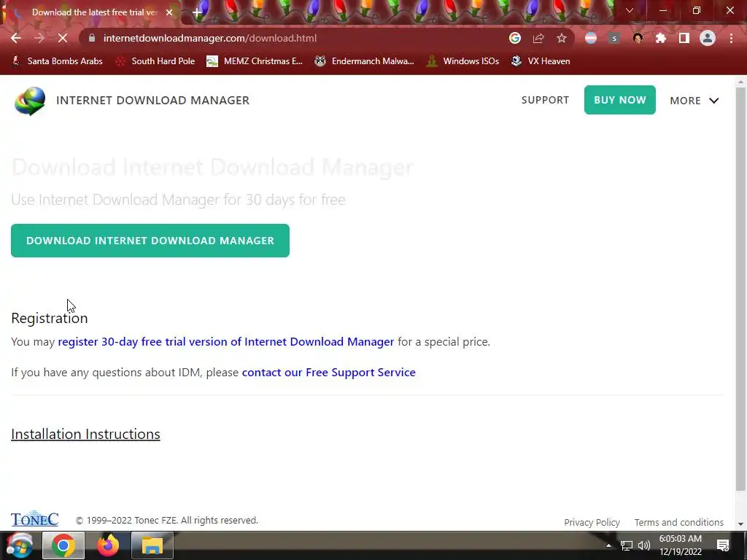
Task: Click the page vertical scrollbar
Action: click(740, 288)
